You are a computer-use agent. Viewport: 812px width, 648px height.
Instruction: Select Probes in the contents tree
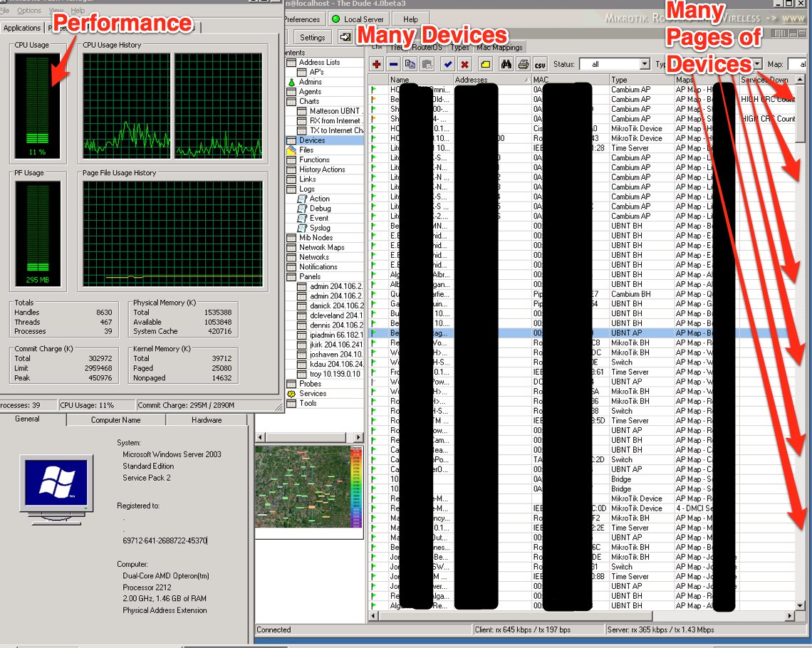[x=310, y=384]
